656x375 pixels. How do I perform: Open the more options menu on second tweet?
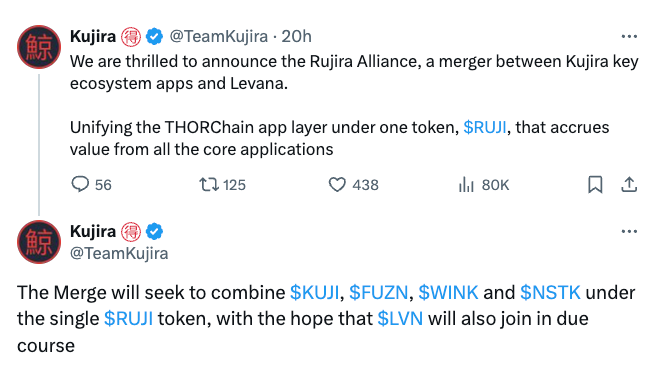[x=629, y=231]
